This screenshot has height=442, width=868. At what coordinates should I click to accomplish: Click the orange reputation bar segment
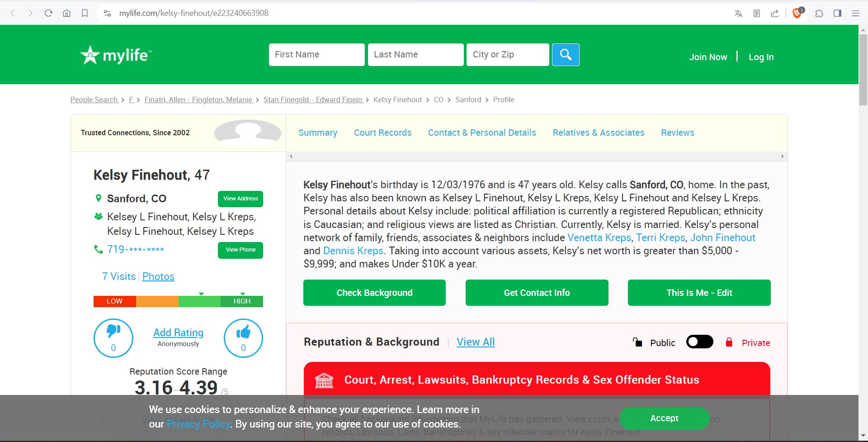coord(157,301)
